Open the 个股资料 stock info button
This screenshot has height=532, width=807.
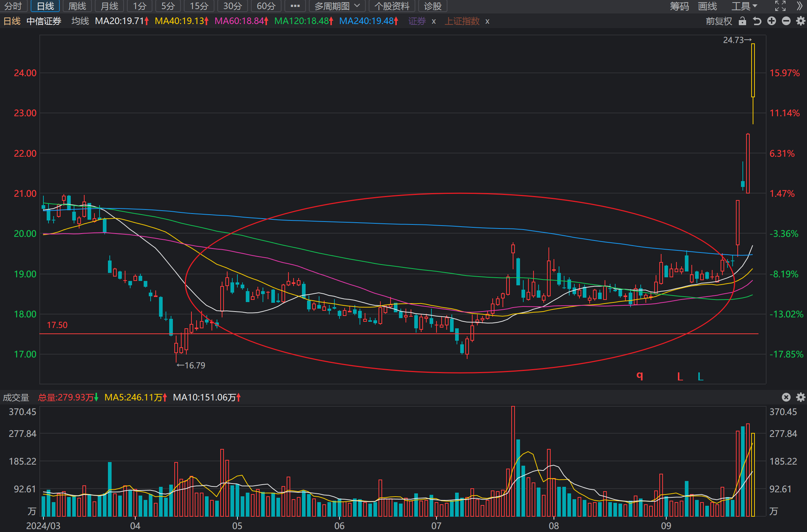(x=392, y=6)
